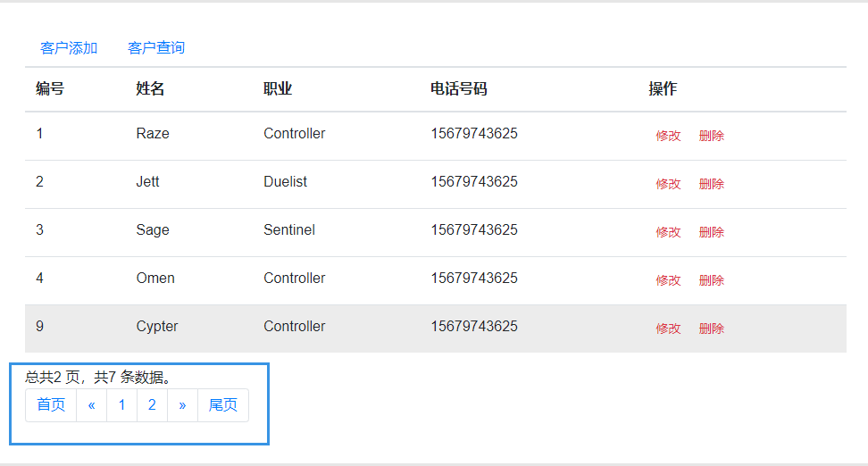Click 修改 in Sage's row
868x466 pixels.
668,232
